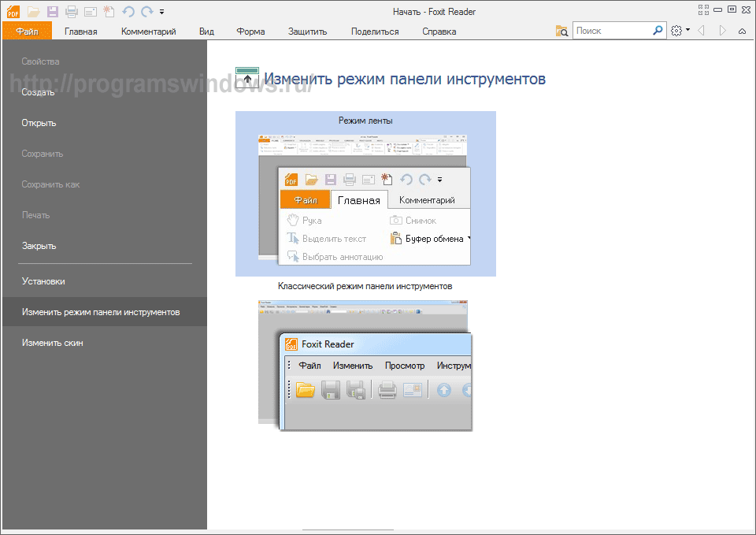The image size is (756, 535).
Task: Click the magnifier search icon
Action: pos(658,31)
